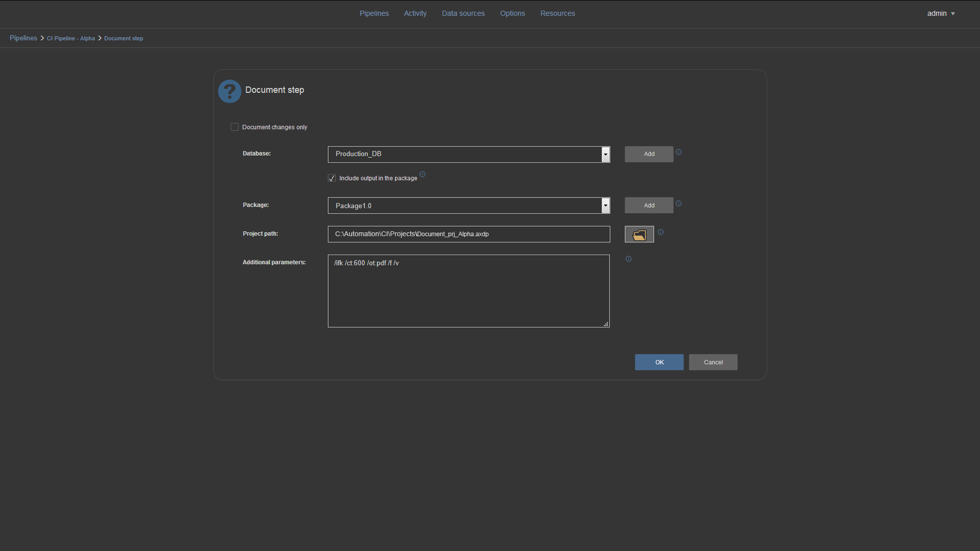This screenshot has height=551, width=980.
Task: Click Document step breadcrumb link
Action: coord(124,39)
